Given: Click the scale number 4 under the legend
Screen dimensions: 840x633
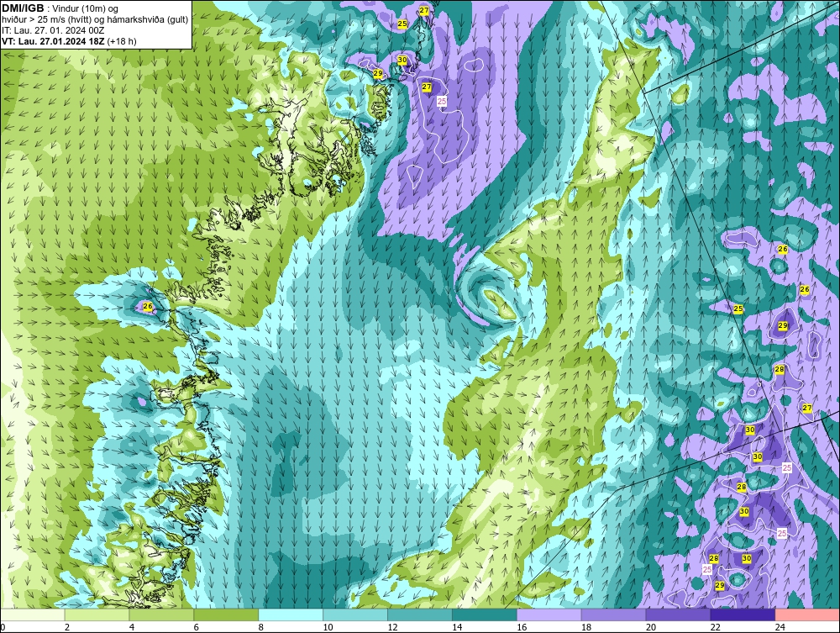Looking at the screenshot, I should coord(132,627).
